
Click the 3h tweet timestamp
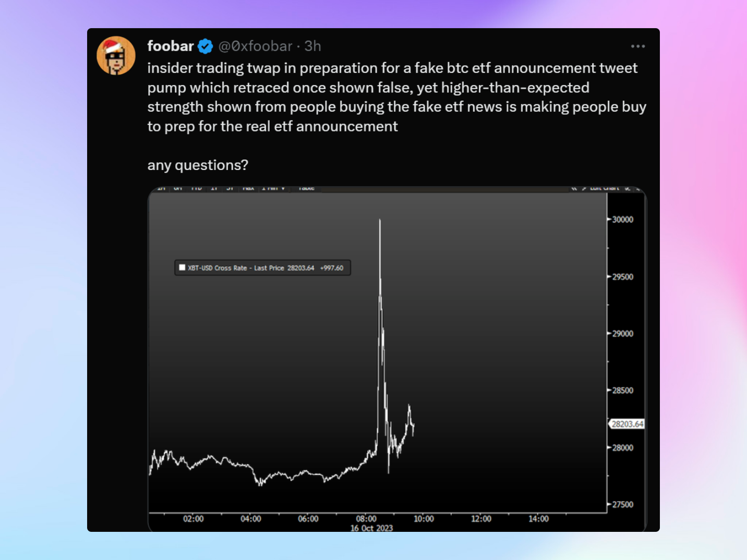(312, 46)
